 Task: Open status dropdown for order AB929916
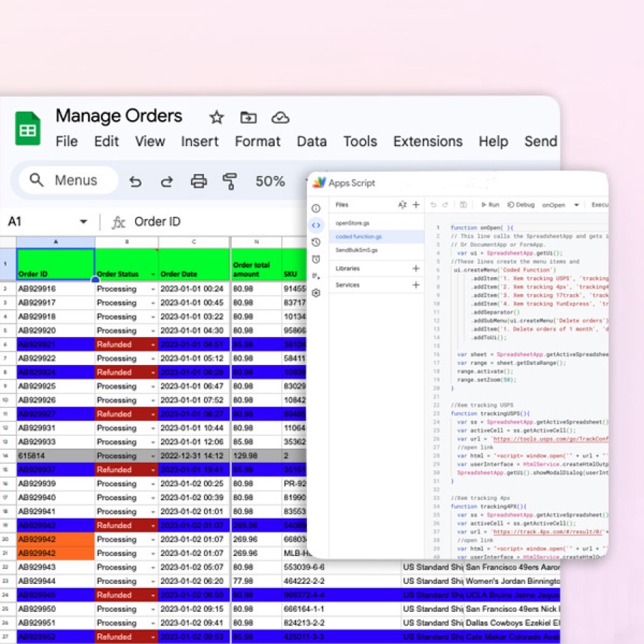[153, 289]
